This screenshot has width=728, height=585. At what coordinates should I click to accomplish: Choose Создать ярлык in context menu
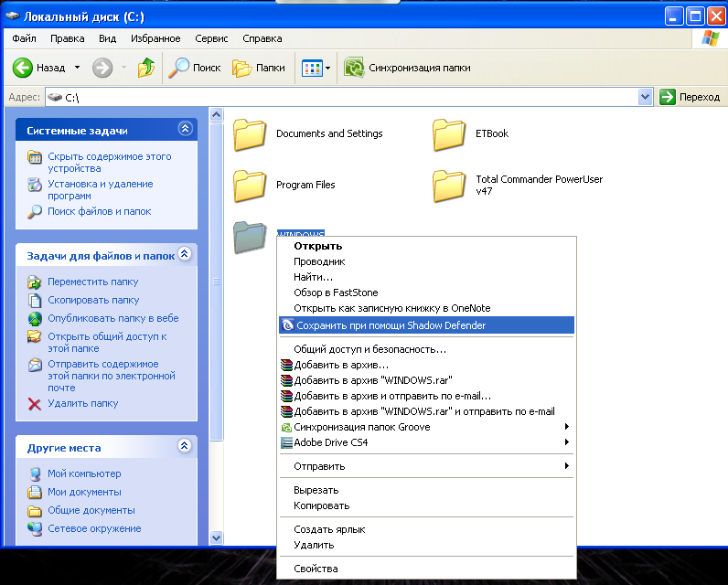426,529
